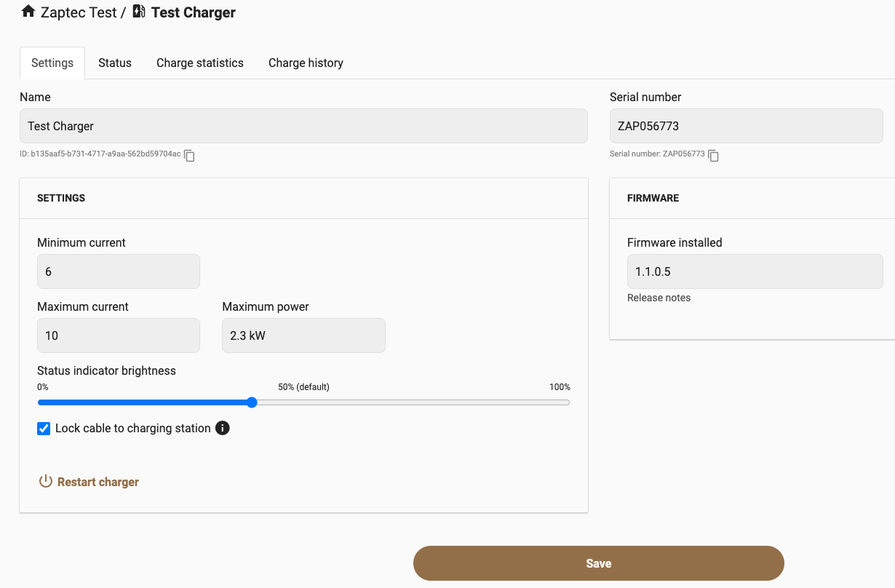Open firmware Release notes link
The width and height of the screenshot is (895, 588).
tap(659, 298)
